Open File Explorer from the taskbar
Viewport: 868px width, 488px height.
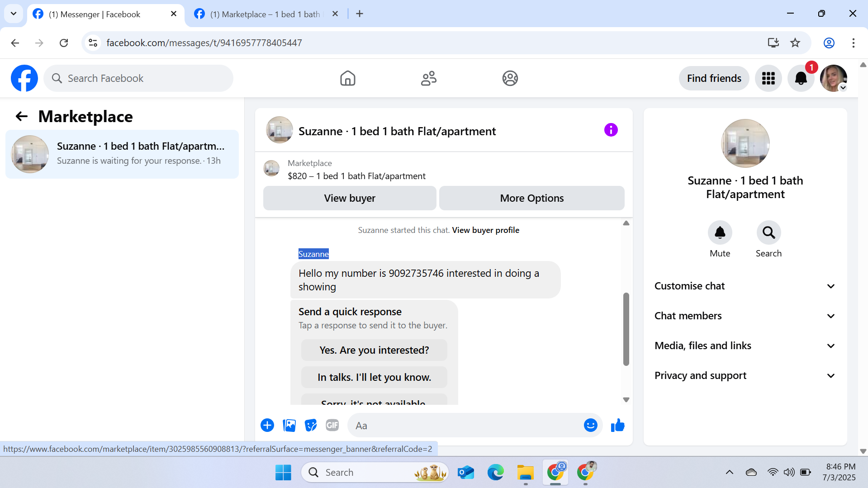(525, 472)
